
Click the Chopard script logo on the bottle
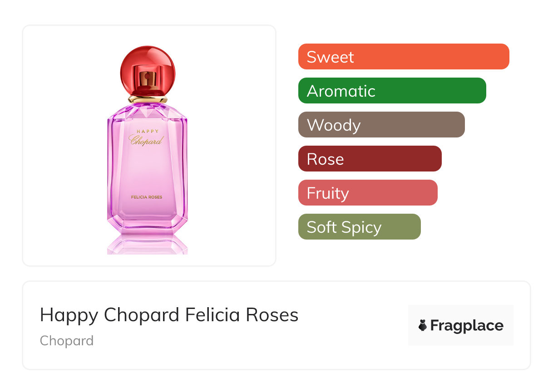pos(146,140)
